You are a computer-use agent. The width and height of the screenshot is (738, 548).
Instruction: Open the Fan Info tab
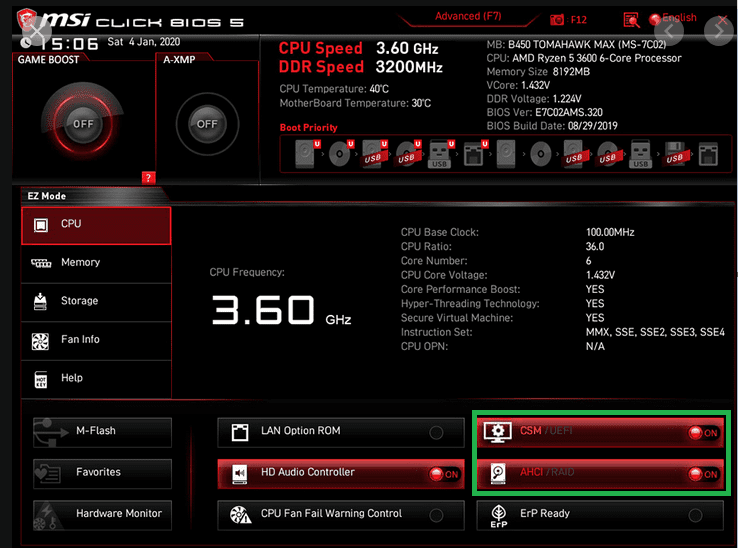click(x=96, y=340)
